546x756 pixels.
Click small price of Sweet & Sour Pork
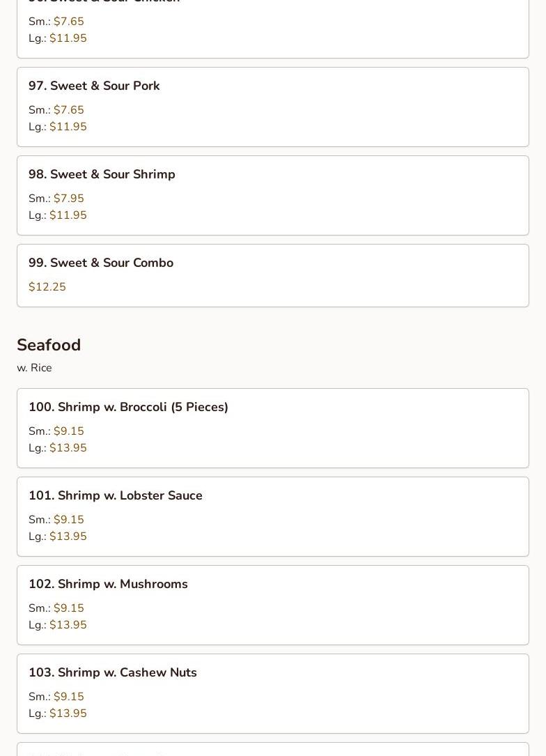point(68,110)
